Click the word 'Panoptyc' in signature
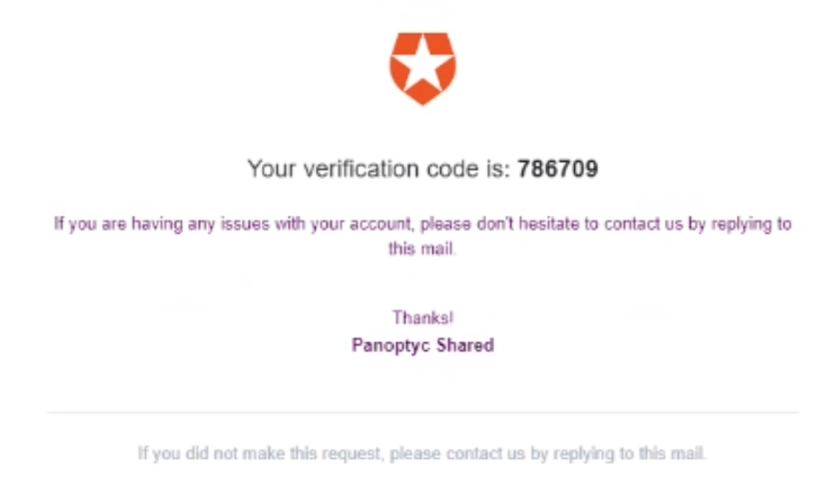Image resolution: width=835 pixels, height=504 pixels. pos(391,345)
